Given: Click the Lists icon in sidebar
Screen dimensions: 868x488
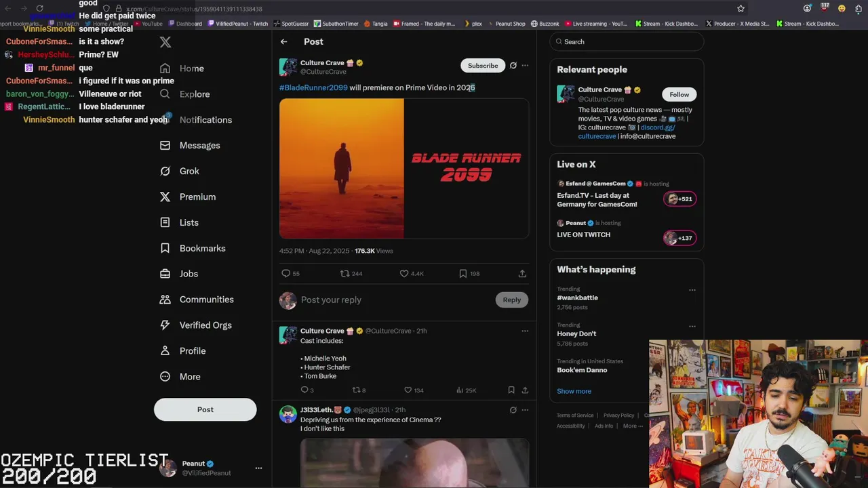Looking at the screenshot, I should pos(165,222).
